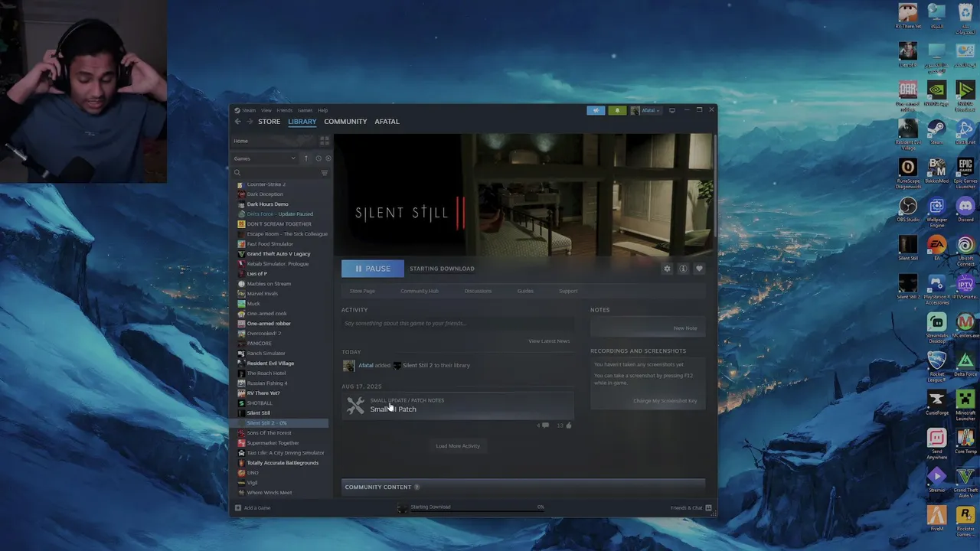
Task: Open the AFATAL profile tab
Action: tap(387, 122)
